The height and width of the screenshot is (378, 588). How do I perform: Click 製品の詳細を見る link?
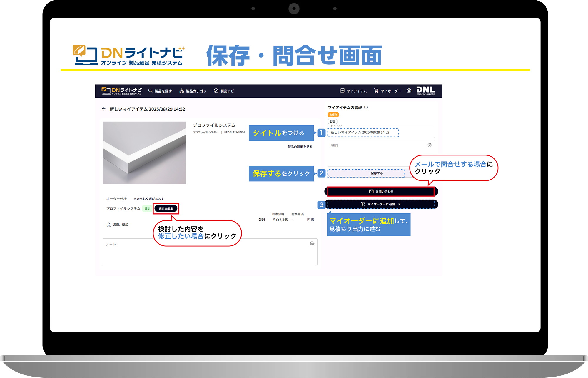click(300, 147)
